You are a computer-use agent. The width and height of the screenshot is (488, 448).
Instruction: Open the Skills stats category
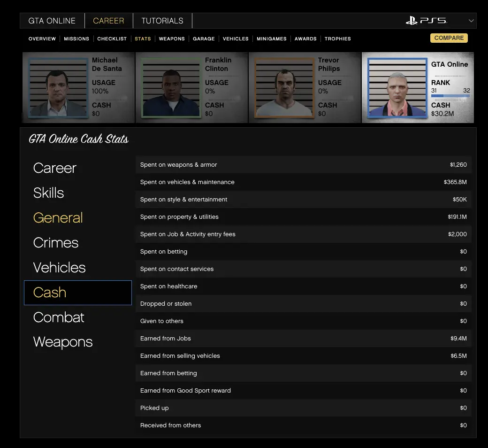click(49, 193)
